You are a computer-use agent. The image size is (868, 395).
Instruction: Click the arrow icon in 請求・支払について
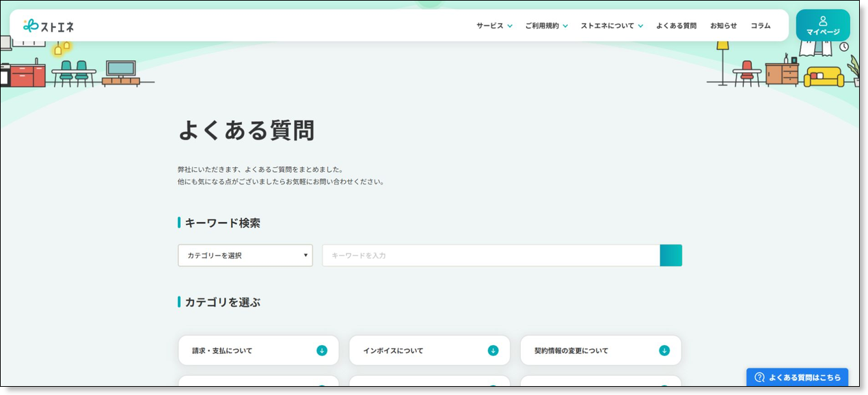coord(322,351)
